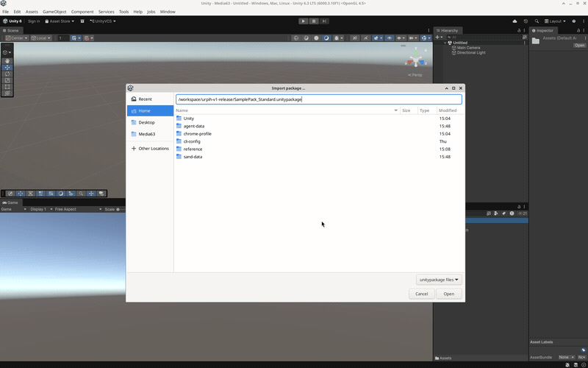Click the Pause button

click(314, 21)
